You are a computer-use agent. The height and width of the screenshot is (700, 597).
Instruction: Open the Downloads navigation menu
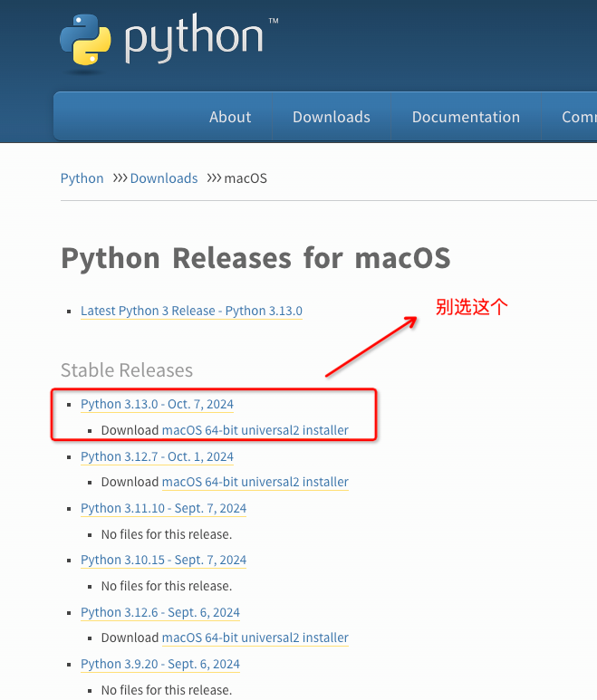pyautogui.click(x=331, y=117)
